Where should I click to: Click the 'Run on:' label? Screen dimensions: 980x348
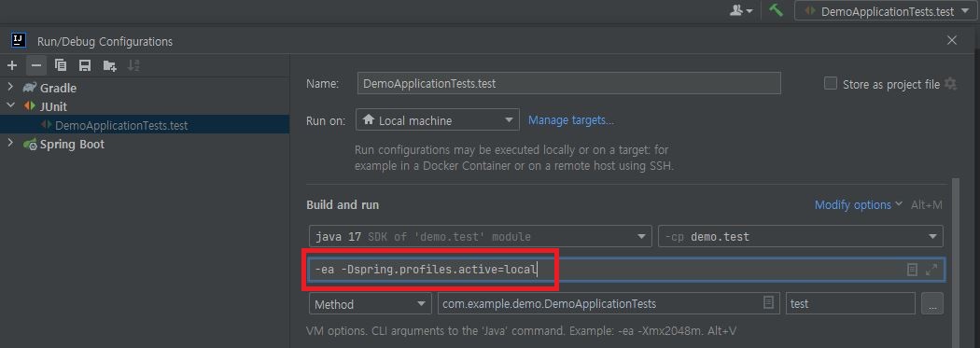(326, 120)
